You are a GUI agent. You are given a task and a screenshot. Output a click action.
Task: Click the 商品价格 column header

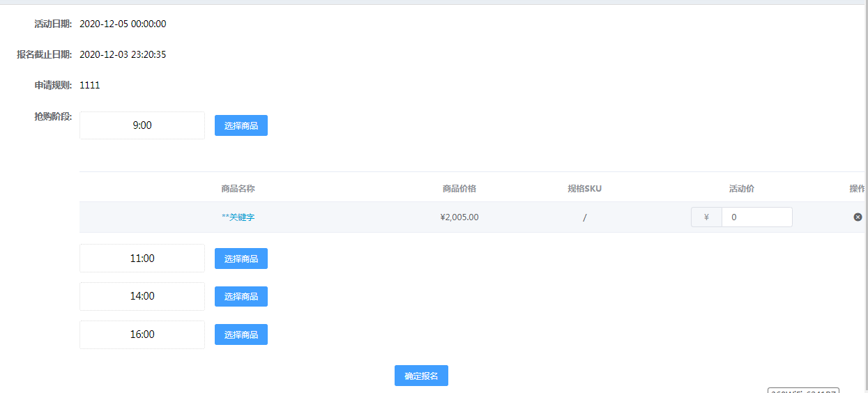[x=459, y=189]
